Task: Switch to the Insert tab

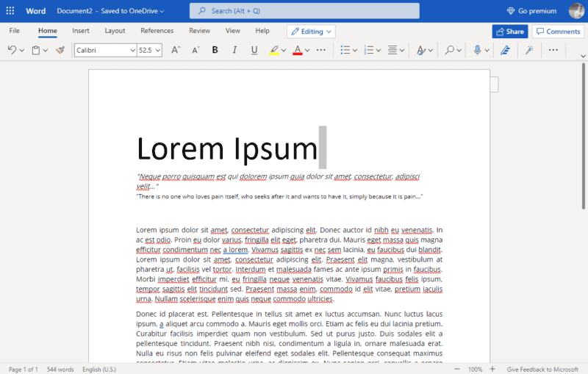Action: [x=81, y=31]
